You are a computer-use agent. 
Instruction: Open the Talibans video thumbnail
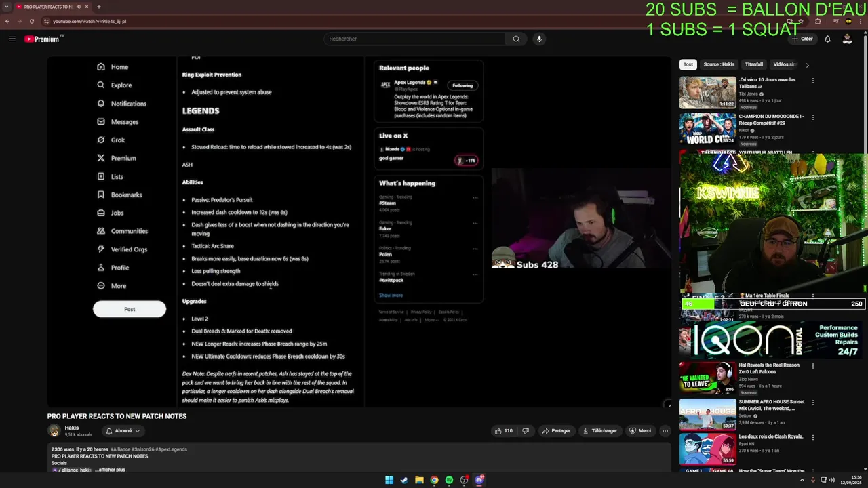[708, 92]
